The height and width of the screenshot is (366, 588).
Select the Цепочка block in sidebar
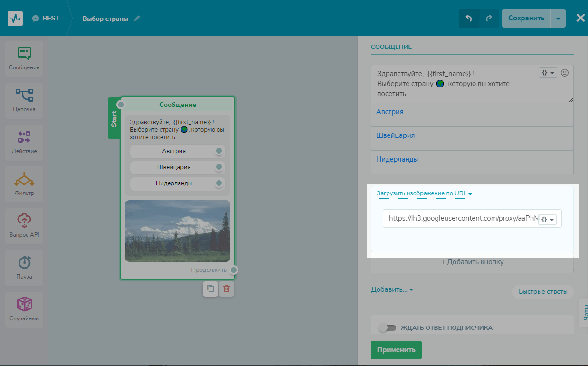coord(24,100)
